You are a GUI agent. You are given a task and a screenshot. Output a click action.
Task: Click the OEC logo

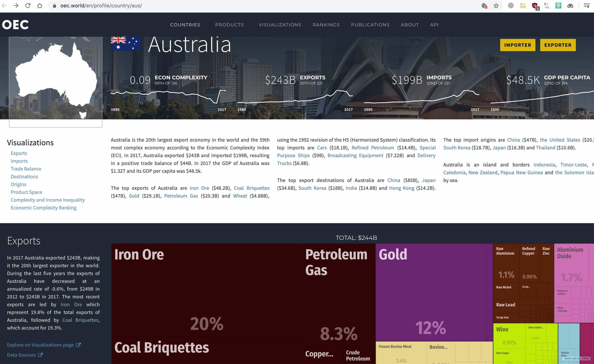click(15, 25)
